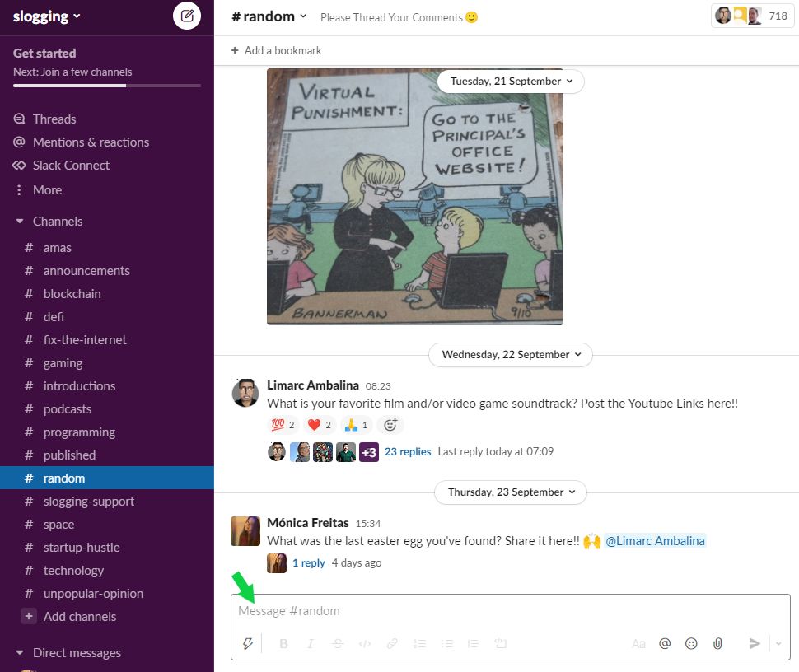Screen dimensions: 799x672
Task: Open the new message composer pencil icon
Action: click(188, 16)
